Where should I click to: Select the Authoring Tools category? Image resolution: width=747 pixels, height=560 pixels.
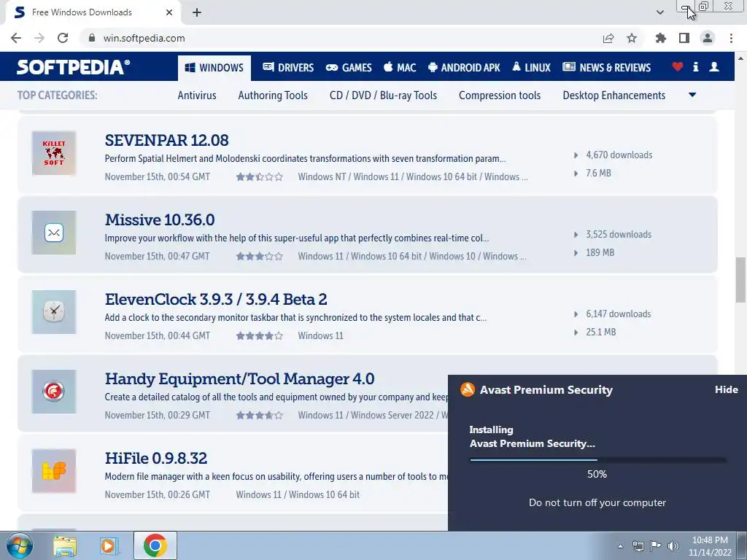click(x=273, y=96)
